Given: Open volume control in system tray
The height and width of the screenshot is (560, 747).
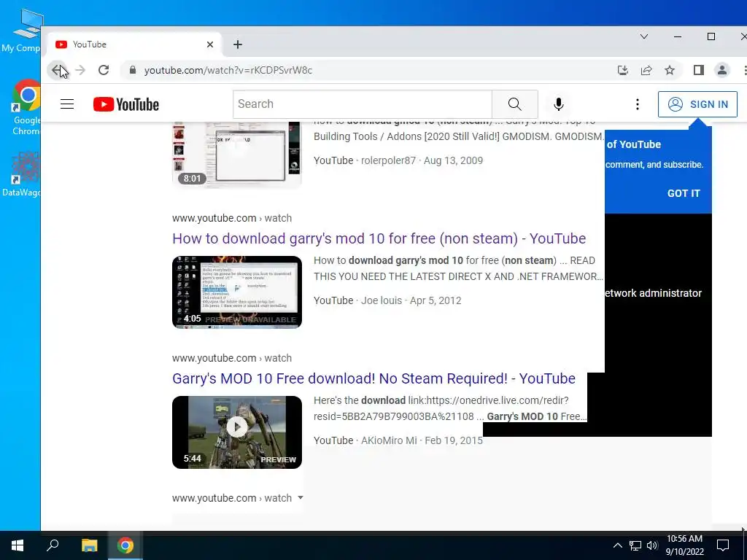Looking at the screenshot, I should [652, 545].
